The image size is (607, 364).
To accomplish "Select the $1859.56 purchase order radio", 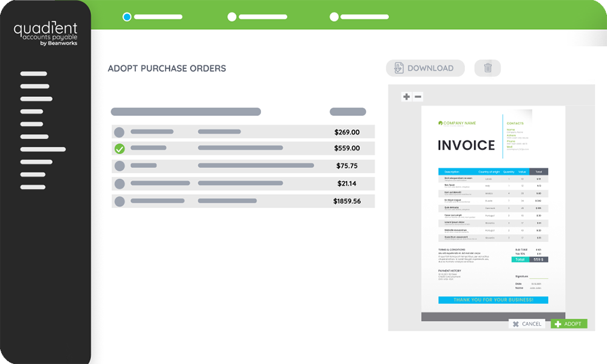I will click(120, 201).
